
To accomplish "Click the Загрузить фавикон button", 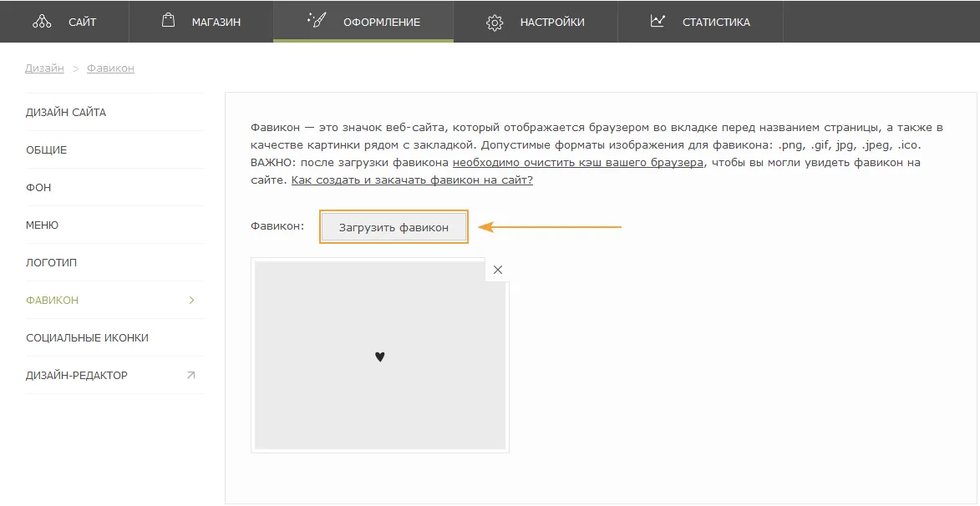I will (394, 227).
